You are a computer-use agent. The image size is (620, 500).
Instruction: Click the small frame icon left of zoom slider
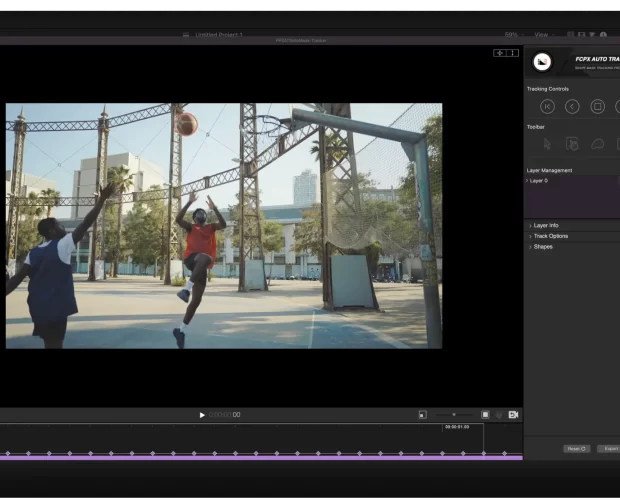pyautogui.click(x=423, y=415)
